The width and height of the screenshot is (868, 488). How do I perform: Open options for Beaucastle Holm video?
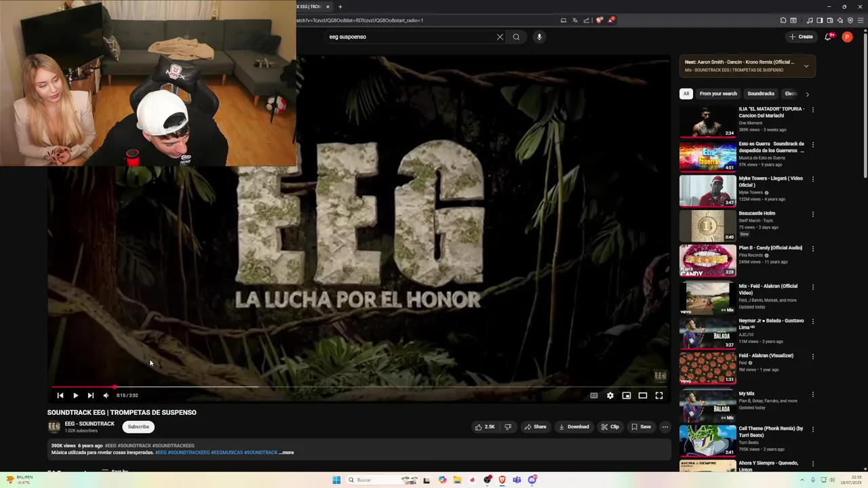coord(812,213)
